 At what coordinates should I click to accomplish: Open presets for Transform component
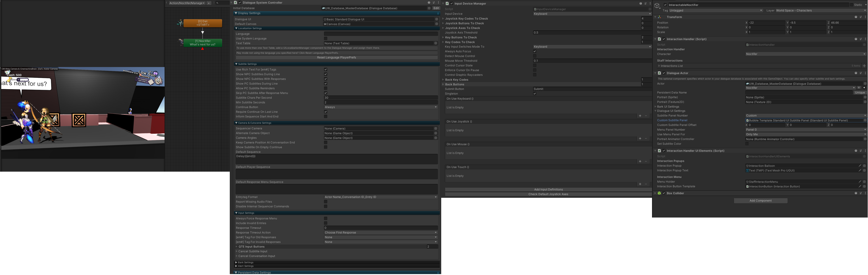(x=860, y=17)
